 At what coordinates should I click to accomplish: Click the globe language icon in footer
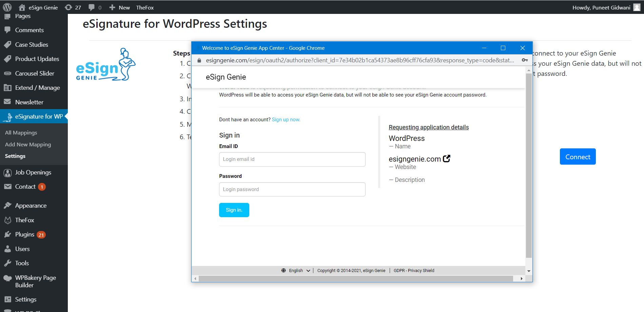click(x=284, y=270)
